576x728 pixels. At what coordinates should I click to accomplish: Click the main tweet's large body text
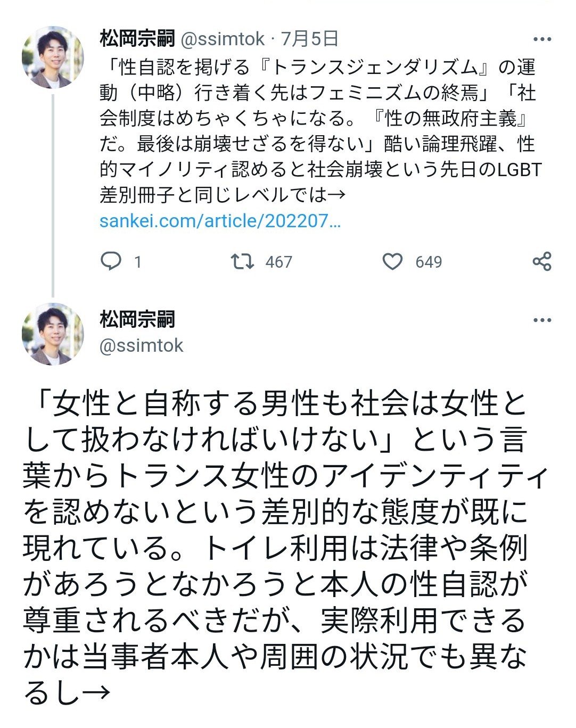point(285,548)
